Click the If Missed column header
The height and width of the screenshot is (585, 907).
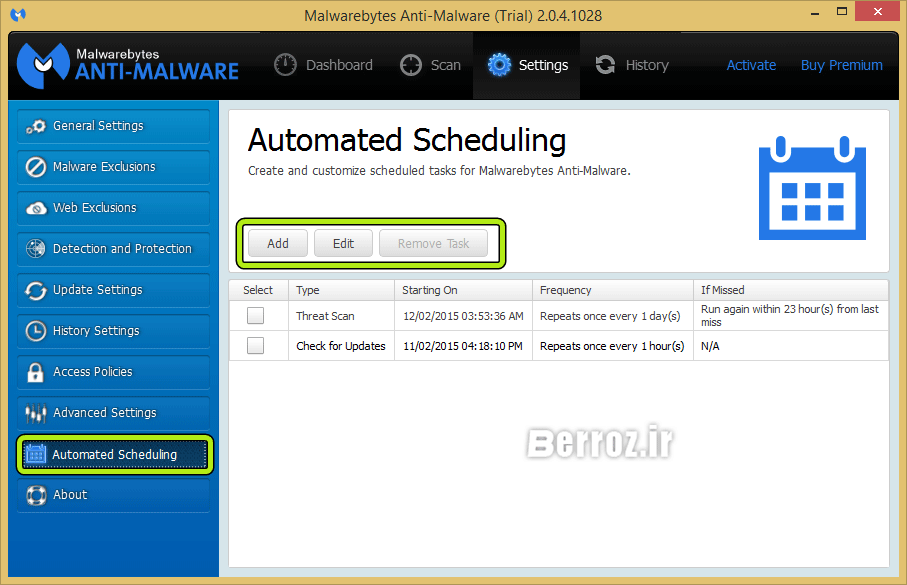click(x=791, y=290)
